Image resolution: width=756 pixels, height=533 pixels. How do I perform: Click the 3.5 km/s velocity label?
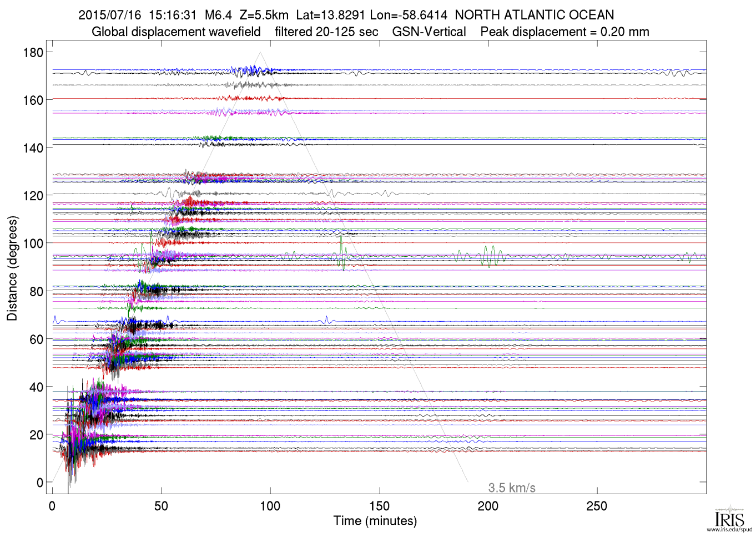pyautogui.click(x=511, y=488)
